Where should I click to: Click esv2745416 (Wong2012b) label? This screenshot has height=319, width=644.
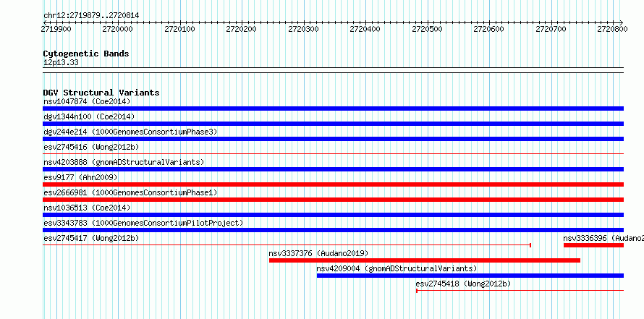[x=91, y=147]
